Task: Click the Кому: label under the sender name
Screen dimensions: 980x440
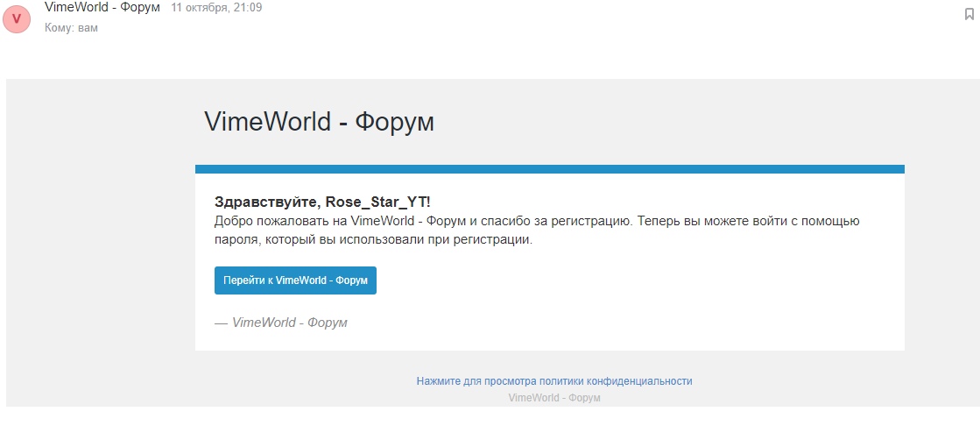Action: (x=60, y=28)
